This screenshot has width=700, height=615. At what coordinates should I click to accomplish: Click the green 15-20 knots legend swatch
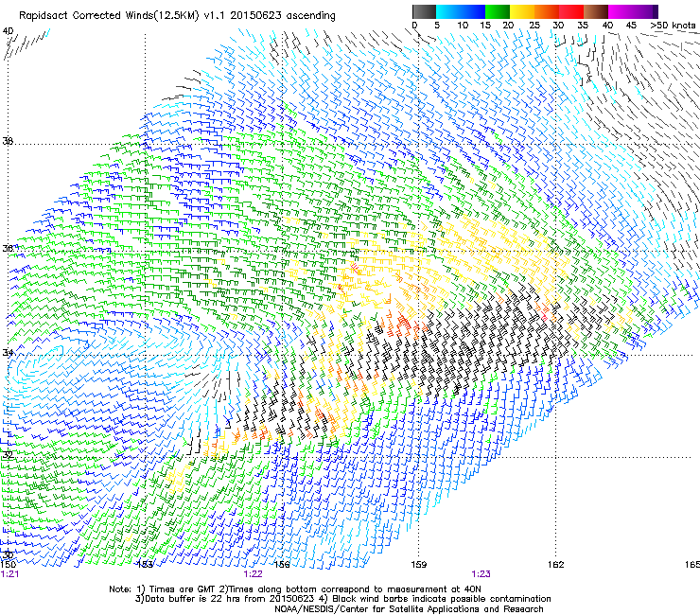498,11
